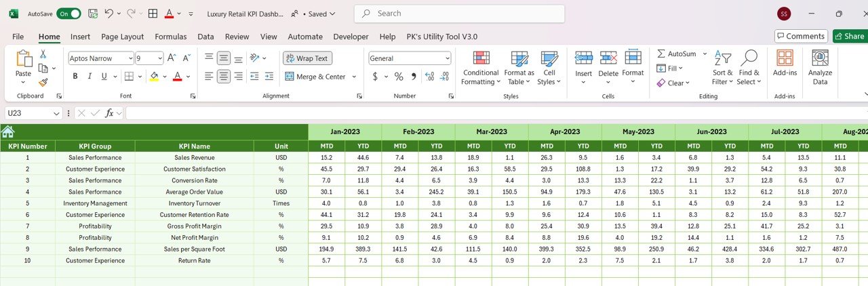Click the Analyze Data icon
Screen dimensions: 868x286
(x=821, y=68)
